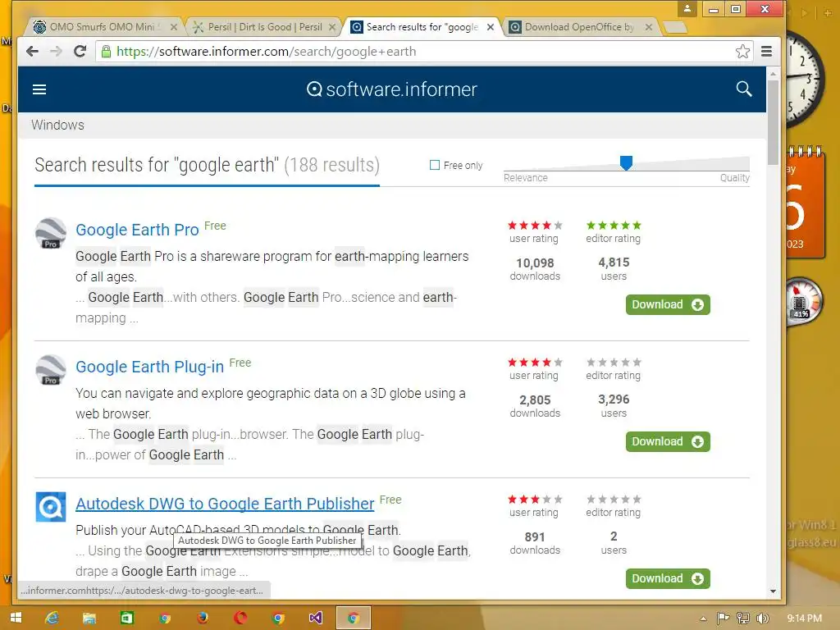Select the Windows platform breadcrumb
The width and height of the screenshot is (840, 630).
point(57,125)
